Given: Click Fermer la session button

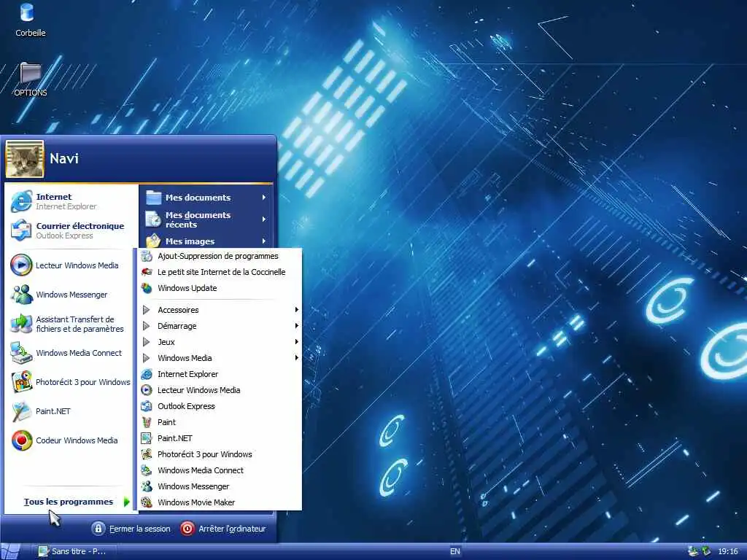Looking at the screenshot, I should point(131,529).
